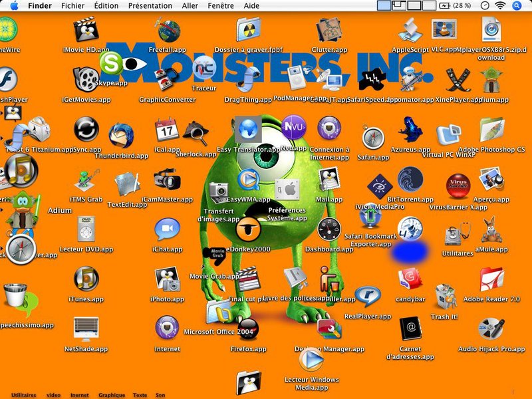This screenshot has height=399, width=532.
Task: Launch the Sherlock.app icon
Action: tap(196, 133)
